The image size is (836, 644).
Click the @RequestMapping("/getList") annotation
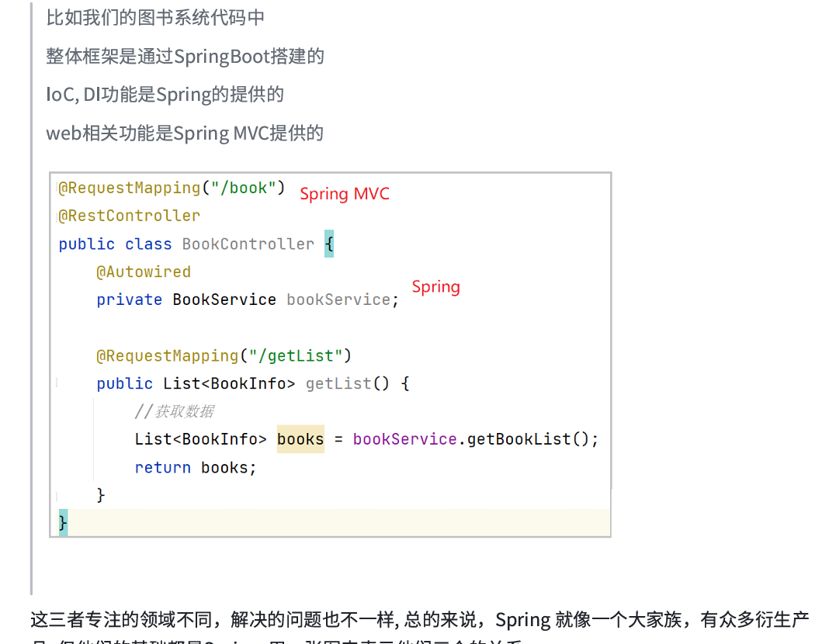click(x=224, y=355)
